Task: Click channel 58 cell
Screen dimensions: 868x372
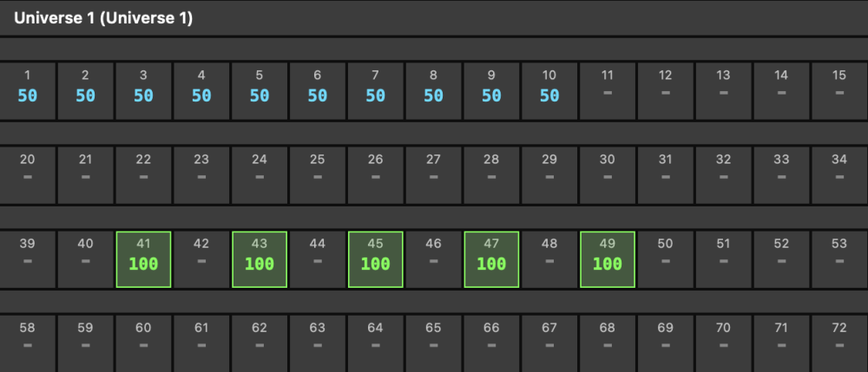Action: point(27,340)
